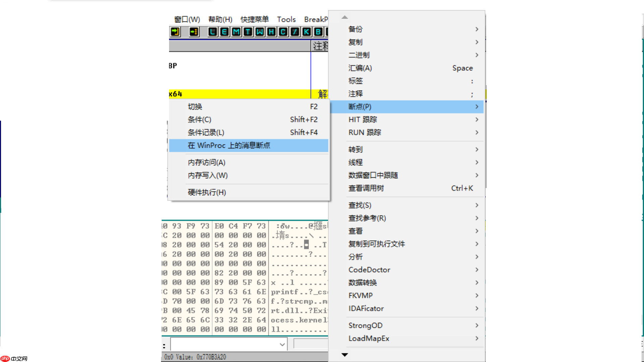644x362 pixels.
Task: Click the step-into toolbar icon
Action: coord(175,32)
